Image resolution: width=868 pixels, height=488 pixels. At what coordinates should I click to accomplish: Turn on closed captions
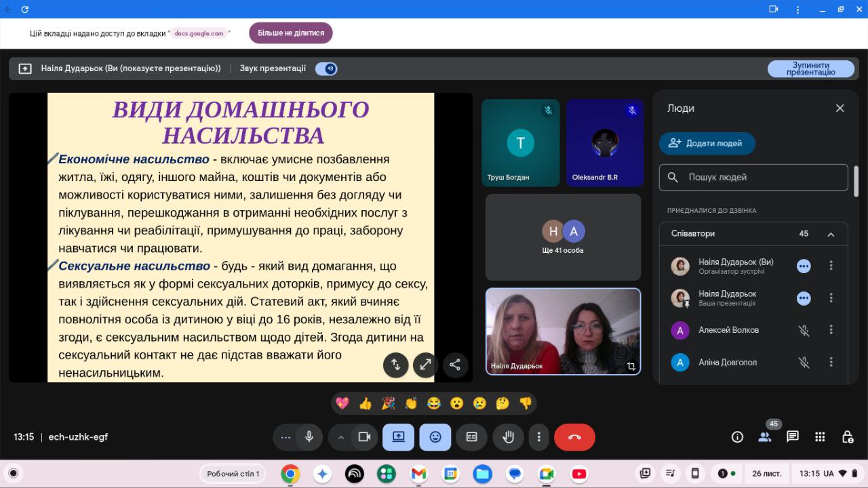472,437
